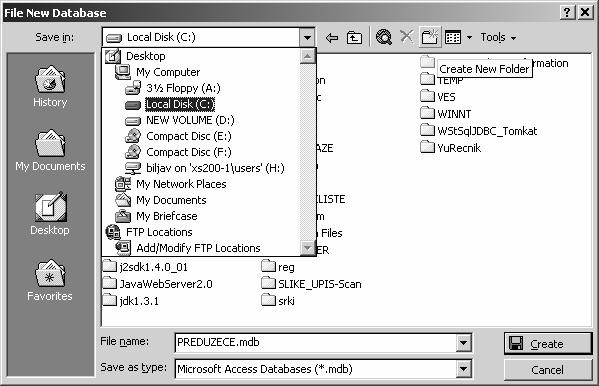
Task: Select the SLIKE_UPIS-Scan folder
Action: click(x=311, y=284)
